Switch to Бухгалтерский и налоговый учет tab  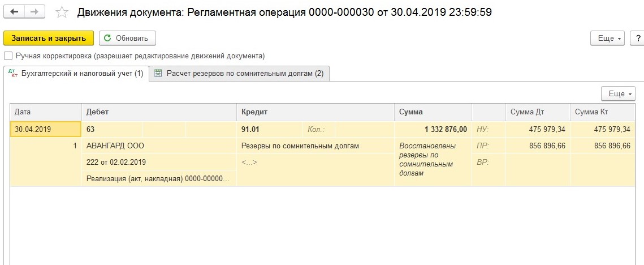point(76,74)
